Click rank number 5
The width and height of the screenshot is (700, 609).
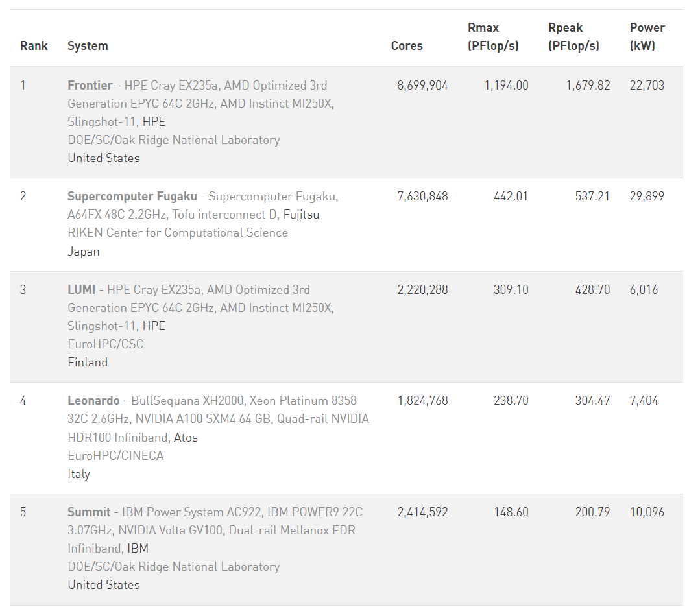(x=23, y=512)
